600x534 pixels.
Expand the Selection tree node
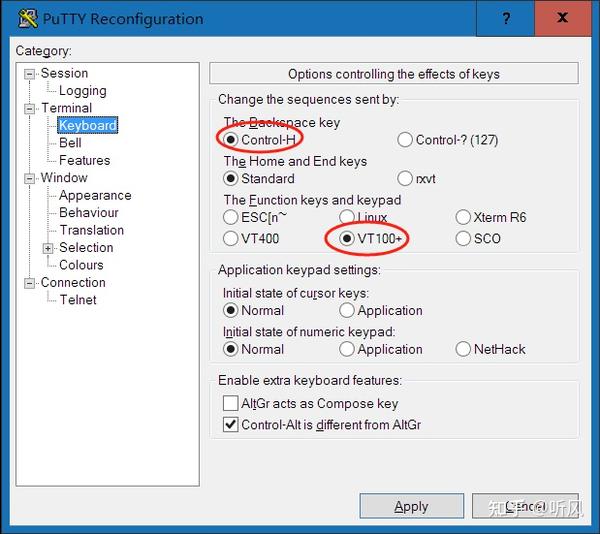click(48, 248)
